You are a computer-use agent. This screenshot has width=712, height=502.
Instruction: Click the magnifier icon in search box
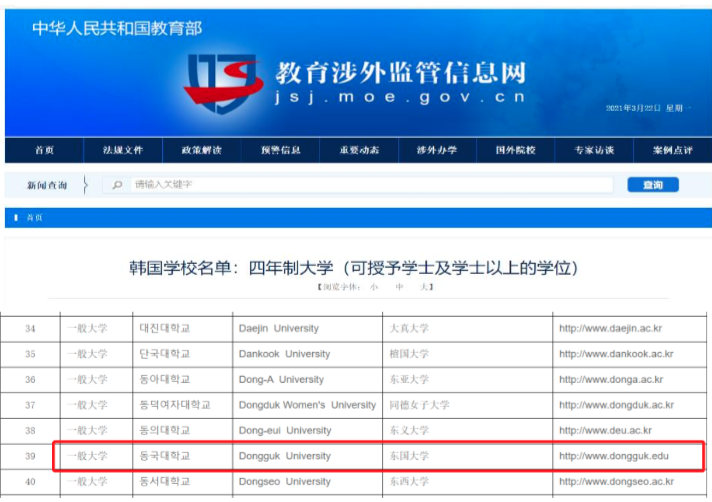pyautogui.click(x=117, y=185)
